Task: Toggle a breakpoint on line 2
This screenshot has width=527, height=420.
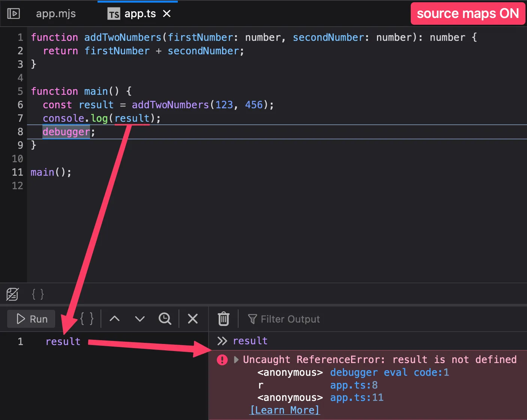Action: 20,51
